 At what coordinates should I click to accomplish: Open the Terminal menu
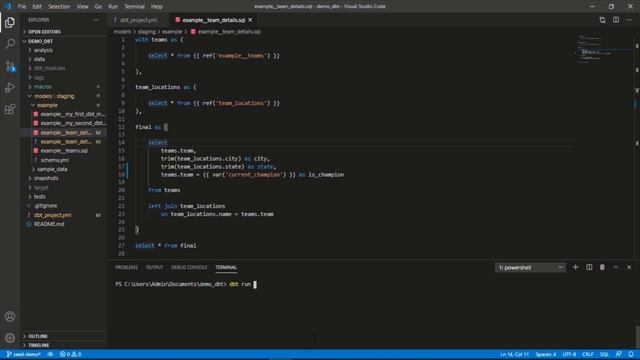134,7
